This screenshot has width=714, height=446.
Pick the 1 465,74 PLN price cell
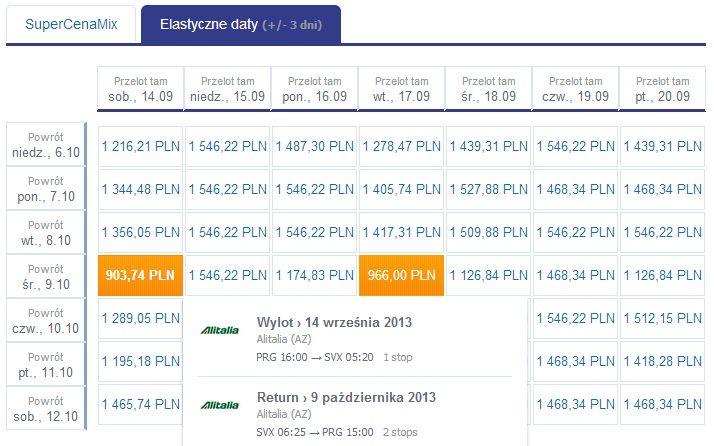click(x=140, y=404)
